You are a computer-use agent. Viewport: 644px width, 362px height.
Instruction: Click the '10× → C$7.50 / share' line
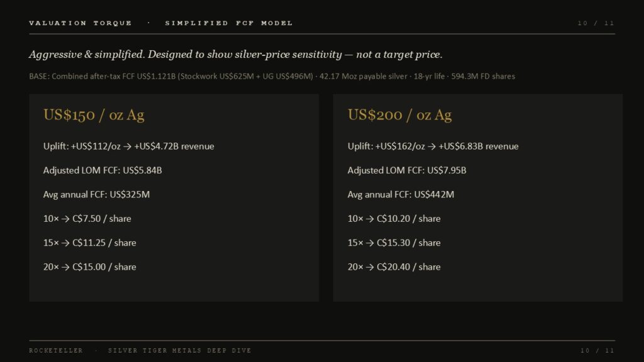coord(87,219)
